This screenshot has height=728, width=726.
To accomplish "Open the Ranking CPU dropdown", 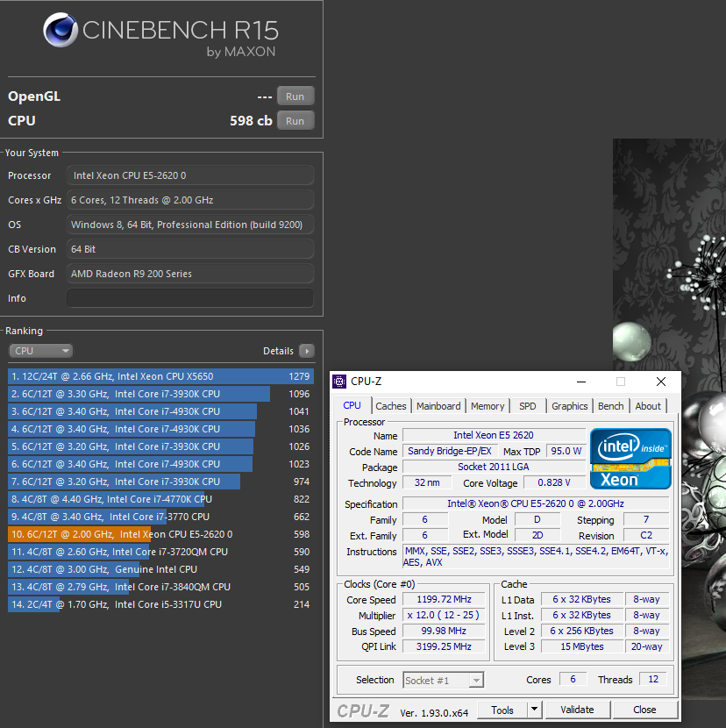I will (41, 351).
